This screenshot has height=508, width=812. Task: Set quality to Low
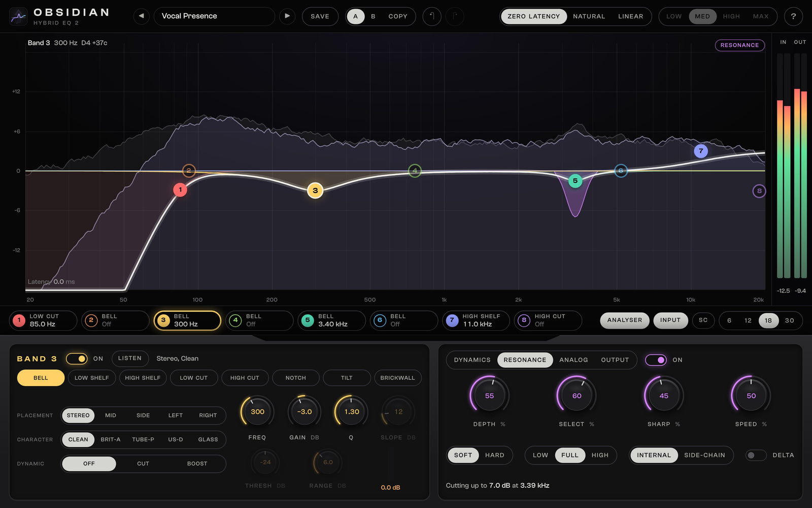click(x=674, y=16)
